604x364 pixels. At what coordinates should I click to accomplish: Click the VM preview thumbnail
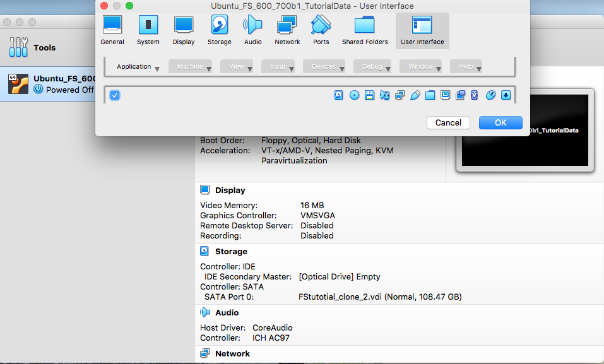[524, 131]
